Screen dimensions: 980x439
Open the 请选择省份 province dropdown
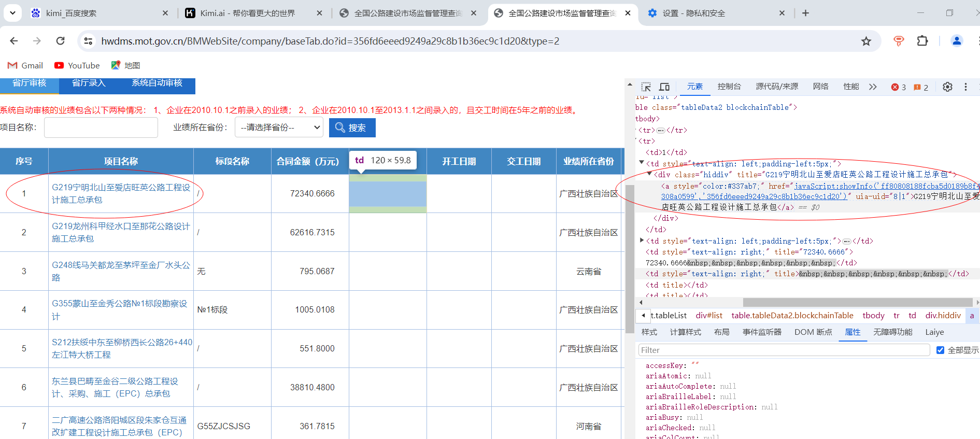click(x=279, y=128)
